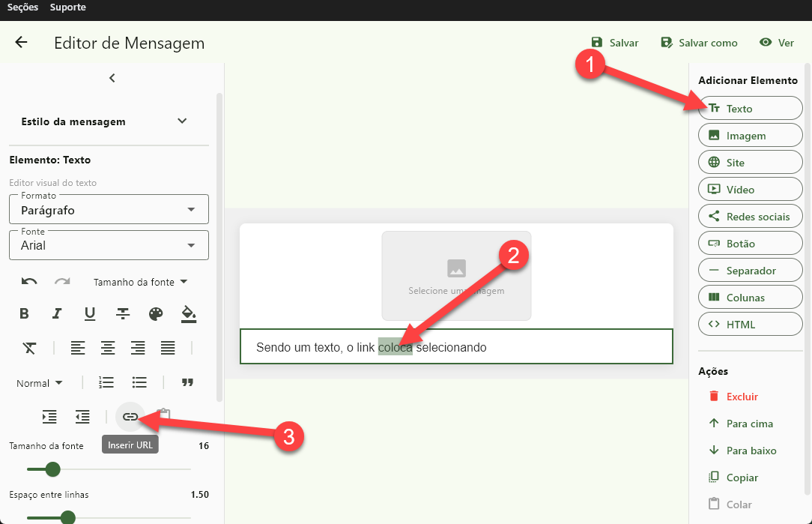This screenshot has width=812, height=524.
Task: Open the Suporte menu
Action: pos(68,7)
